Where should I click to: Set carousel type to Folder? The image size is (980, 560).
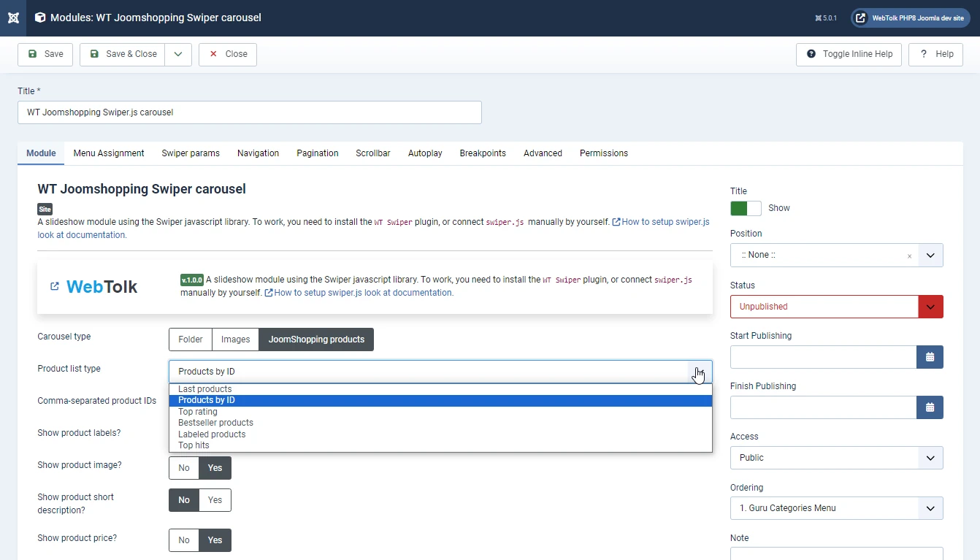(191, 340)
